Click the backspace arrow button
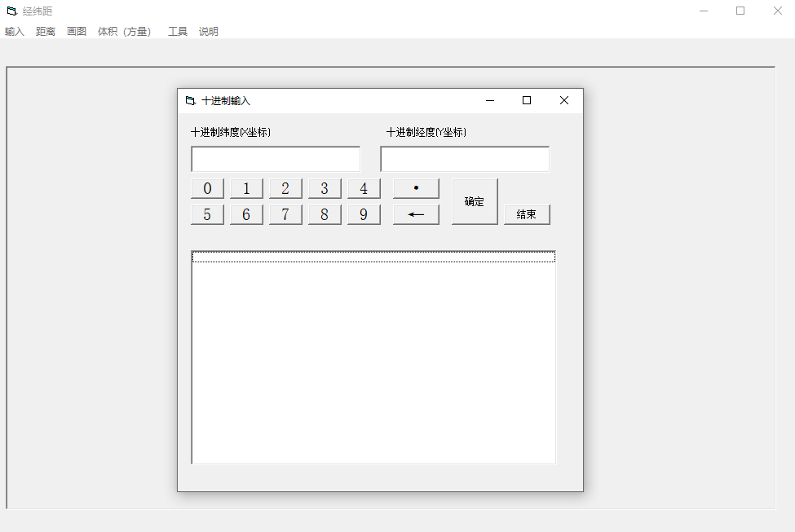 [417, 214]
